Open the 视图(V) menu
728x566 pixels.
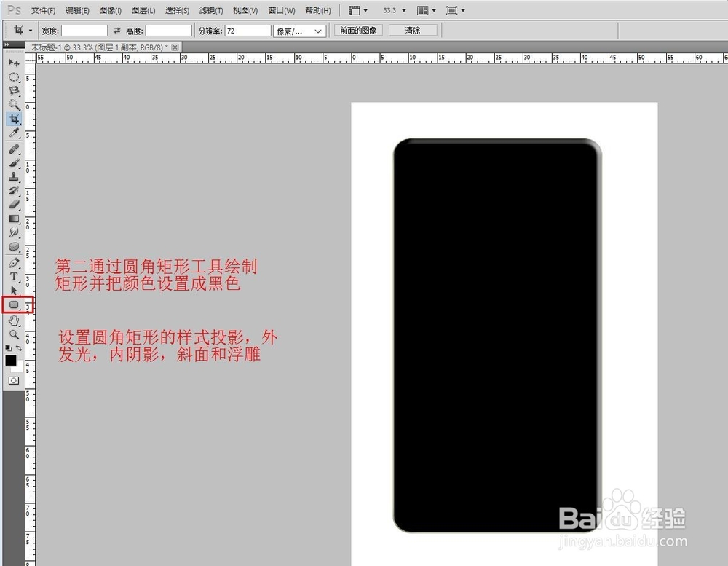tap(245, 10)
